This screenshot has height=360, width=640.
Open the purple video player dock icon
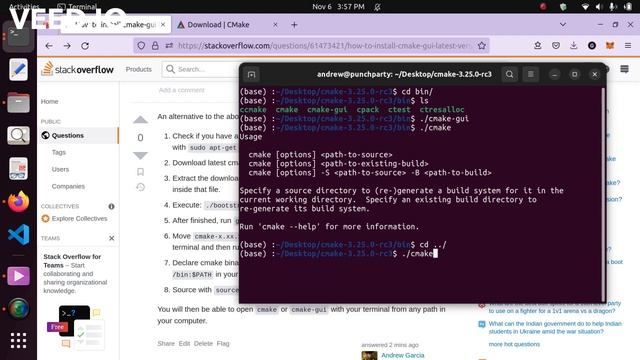tap(18, 276)
